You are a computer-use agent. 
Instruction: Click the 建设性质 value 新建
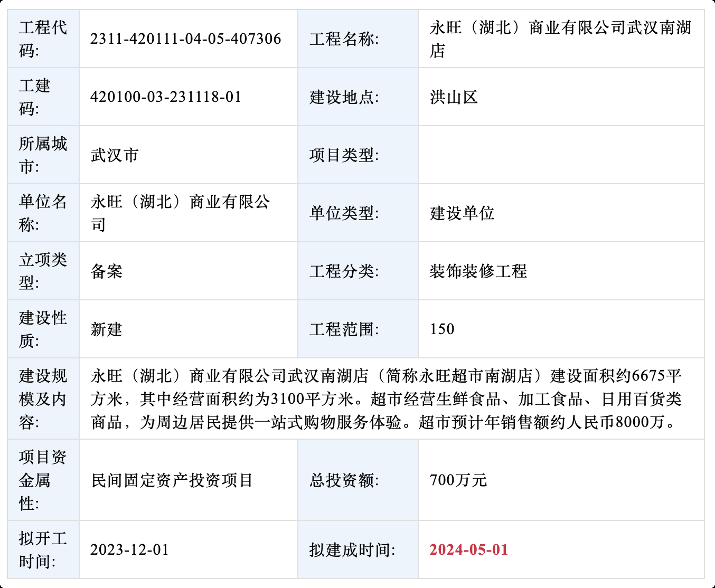click(x=107, y=329)
